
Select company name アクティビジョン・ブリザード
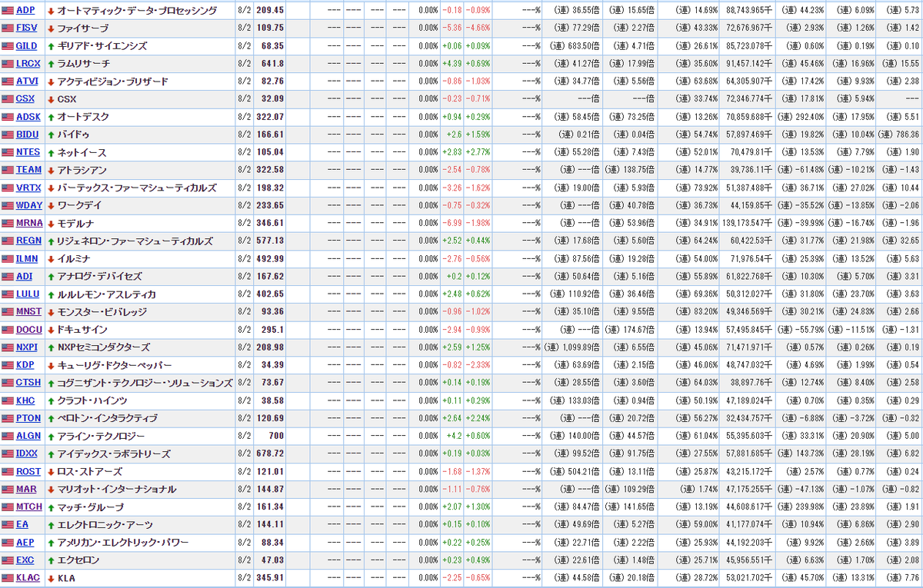112,81
